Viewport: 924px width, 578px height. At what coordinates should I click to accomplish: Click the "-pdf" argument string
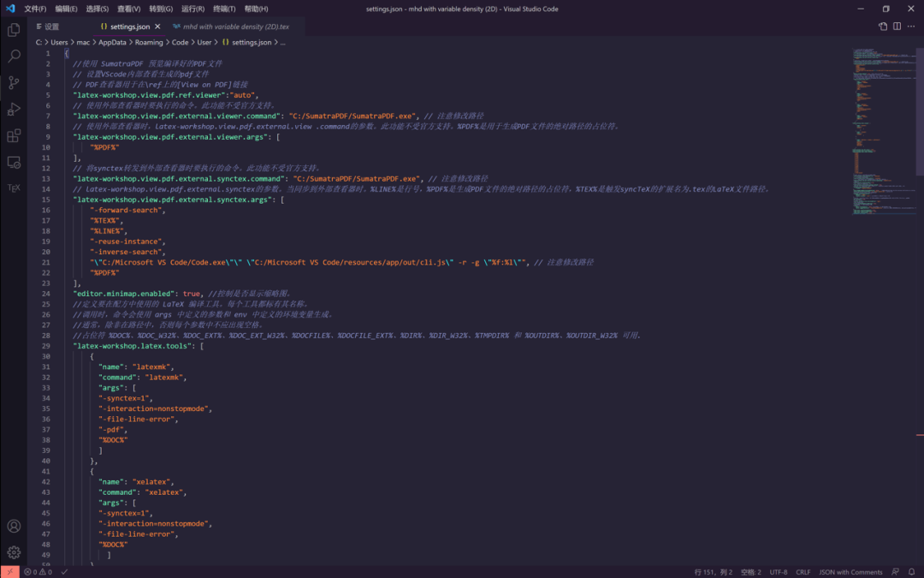[110, 429]
